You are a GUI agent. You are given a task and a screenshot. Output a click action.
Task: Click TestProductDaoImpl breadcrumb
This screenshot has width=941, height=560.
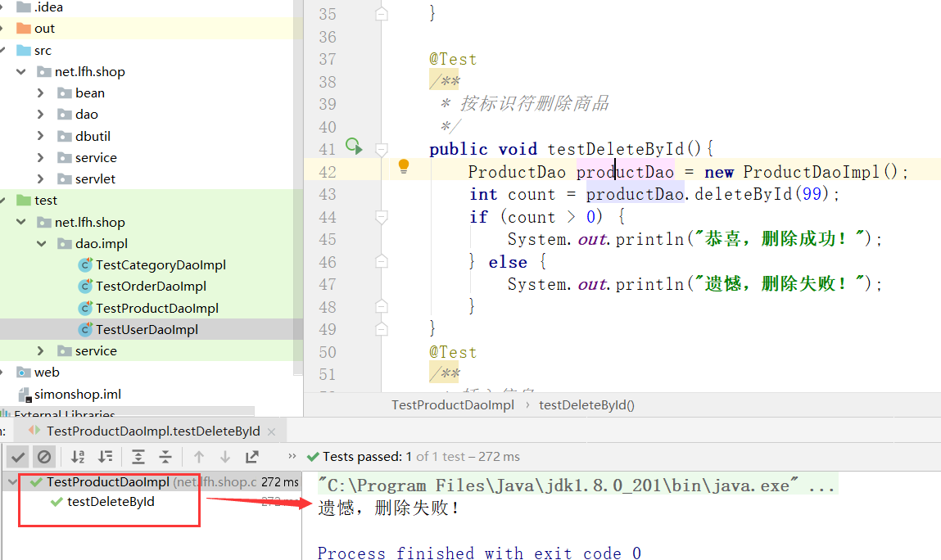[x=453, y=405]
